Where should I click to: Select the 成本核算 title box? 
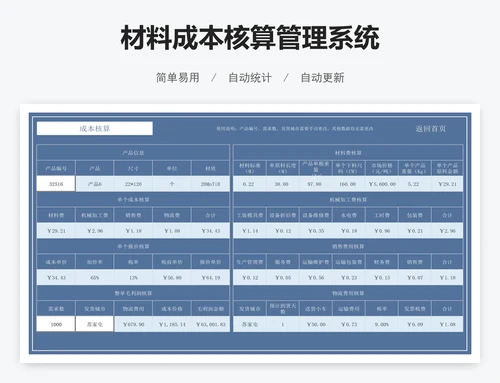click(x=95, y=128)
